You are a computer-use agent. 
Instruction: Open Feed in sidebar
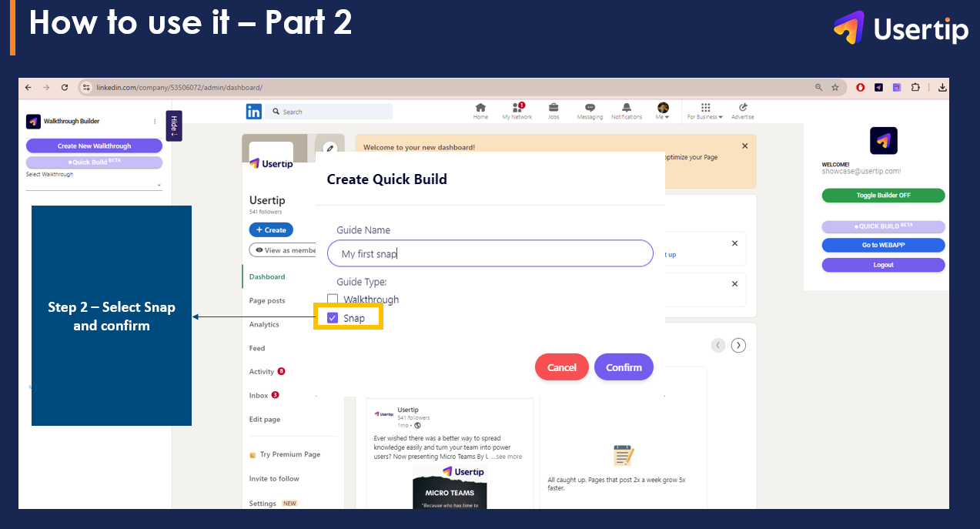click(257, 348)
